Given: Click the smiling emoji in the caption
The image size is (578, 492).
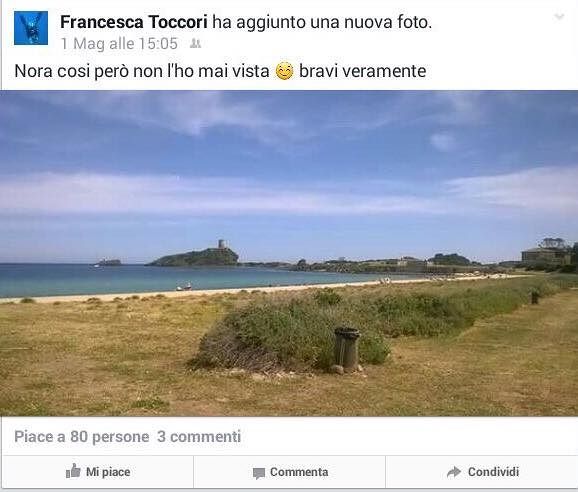Looking at the screenshot, I should tap(284, 71).
